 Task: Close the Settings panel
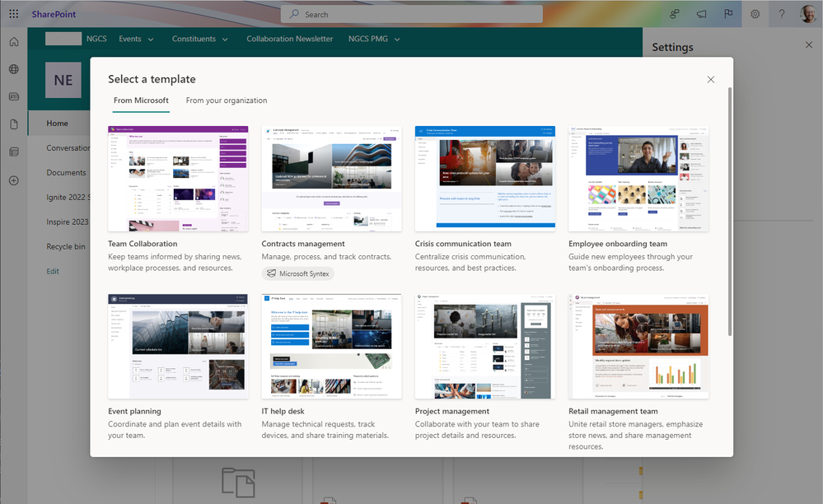click(809, 45)
